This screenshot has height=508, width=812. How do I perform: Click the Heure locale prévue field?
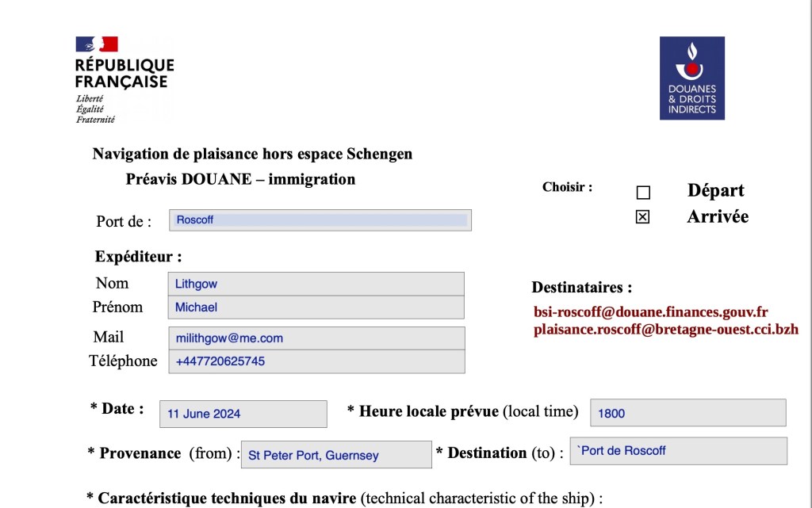(x=688, y=413)
